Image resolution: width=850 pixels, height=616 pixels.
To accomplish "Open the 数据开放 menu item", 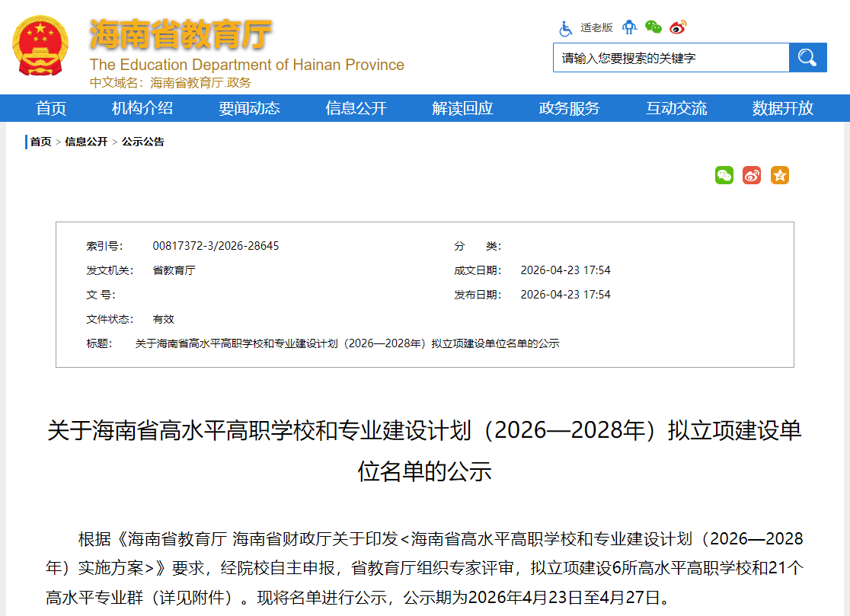I will click(781, 108).
